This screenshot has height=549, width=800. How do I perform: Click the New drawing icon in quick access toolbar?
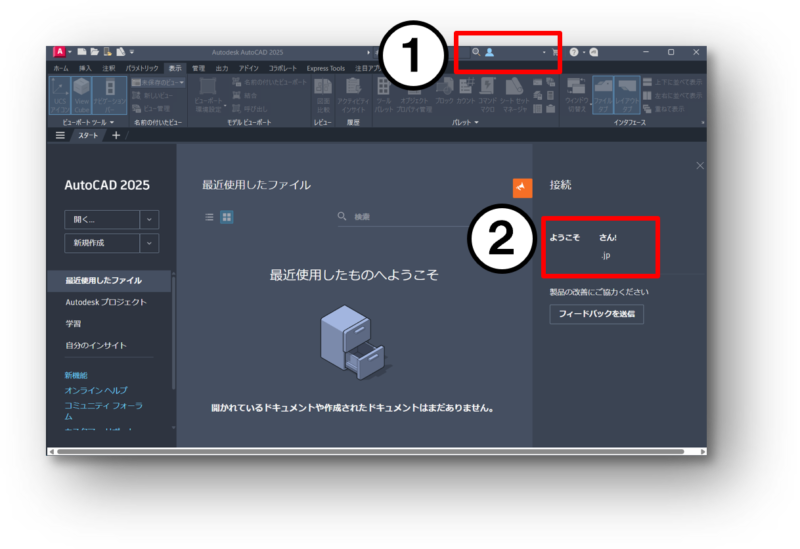pos(82,52)
